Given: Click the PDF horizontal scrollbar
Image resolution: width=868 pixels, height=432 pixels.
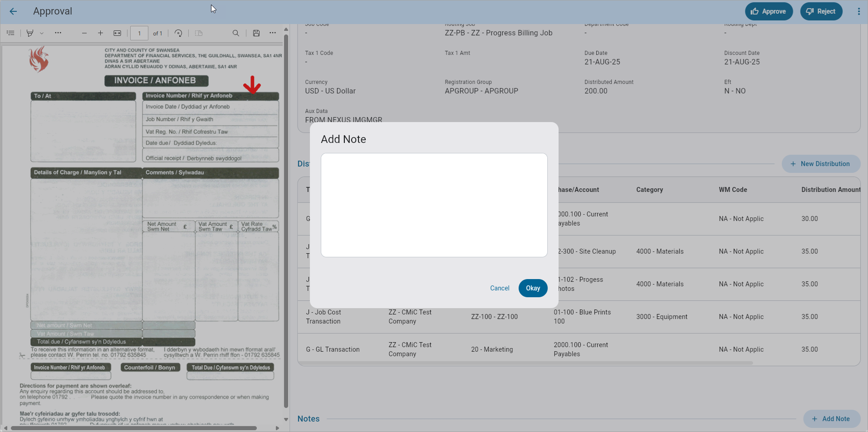Looking at the screenshot, I should tap(134, 428).
